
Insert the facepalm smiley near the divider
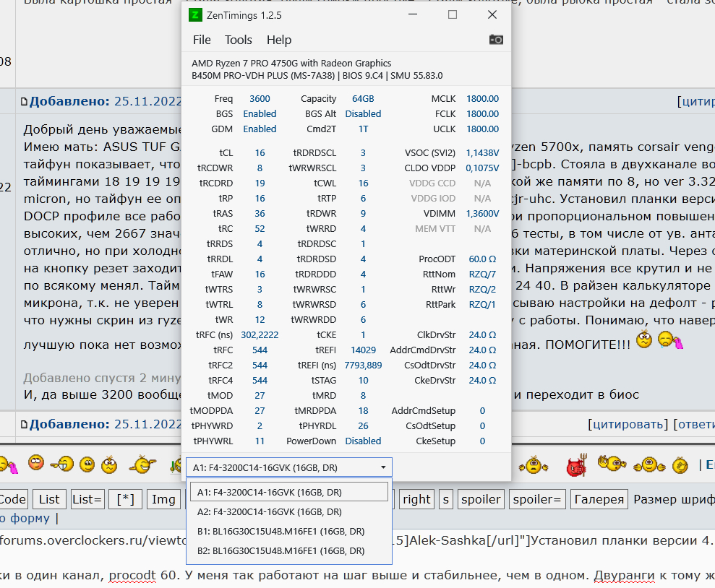[680, 465]
